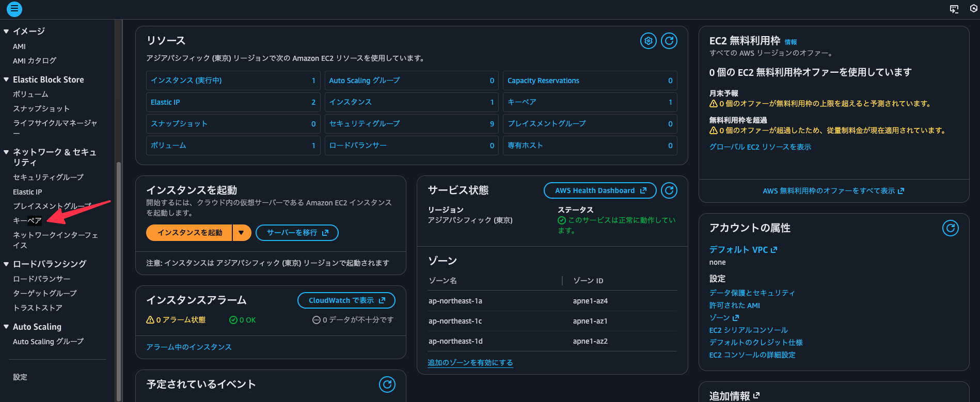Open Auto Scaling グループ resource tile
This screenshot has height=402, width=980.
tap(412, 81)
